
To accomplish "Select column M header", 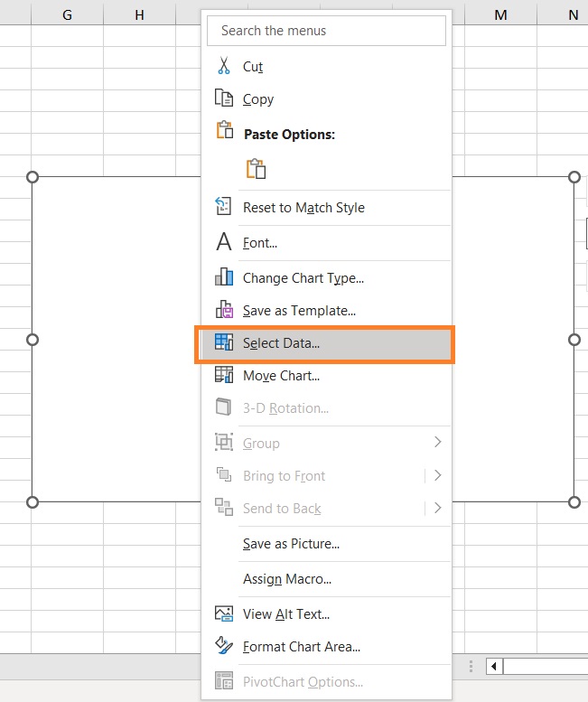I will (x=500, y=14).
